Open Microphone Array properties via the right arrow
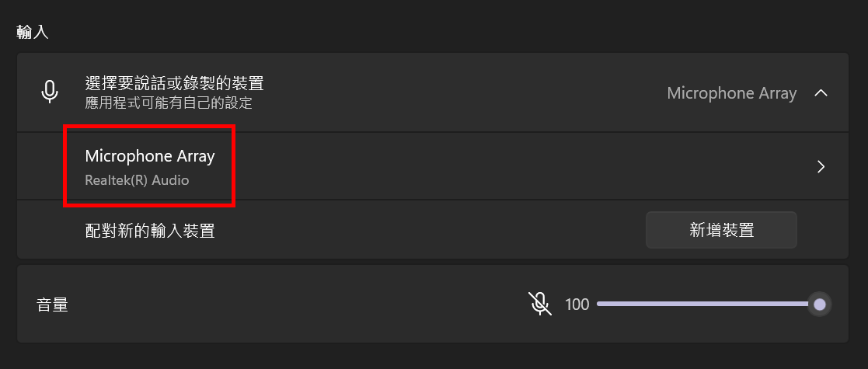 pyautogui.click(x=821, y=166)
